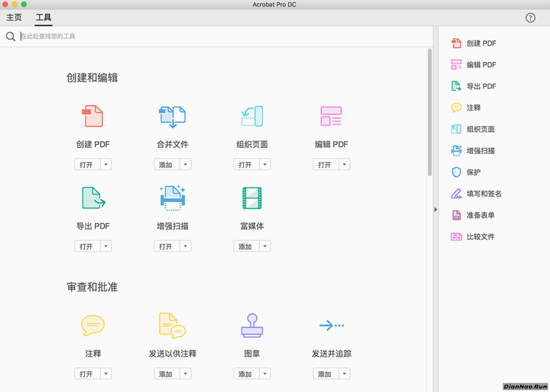Switch to the 主页 tab
This screenshot has height=392, width=550.
[x=14, y=18]
